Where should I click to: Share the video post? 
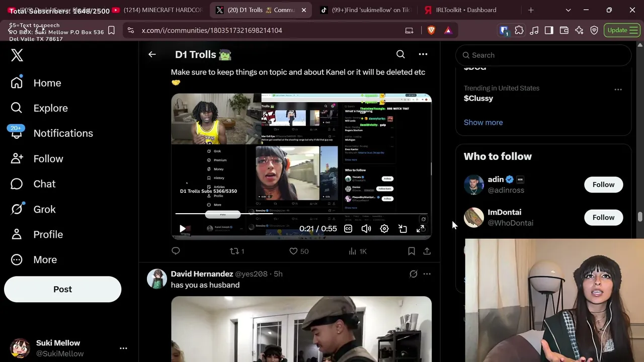[427, 251]
